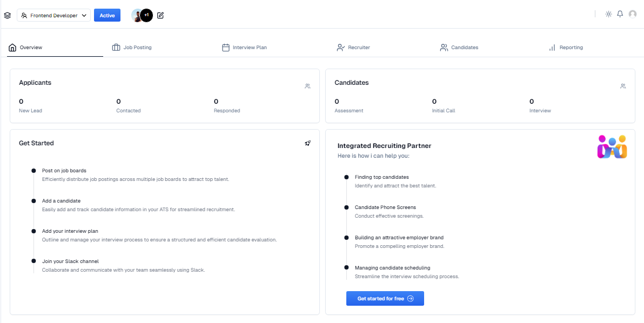
Task: Click the bullet dot beside Add a candidate
Action: [33, 201]
